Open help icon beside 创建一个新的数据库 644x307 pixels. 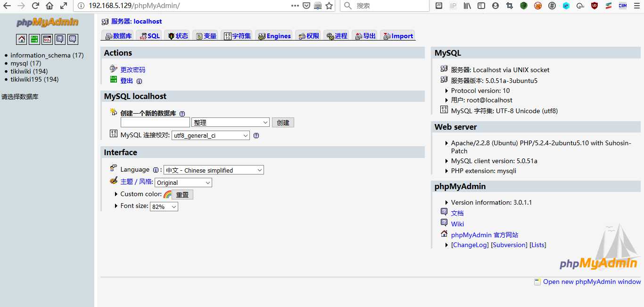(182, 114)
